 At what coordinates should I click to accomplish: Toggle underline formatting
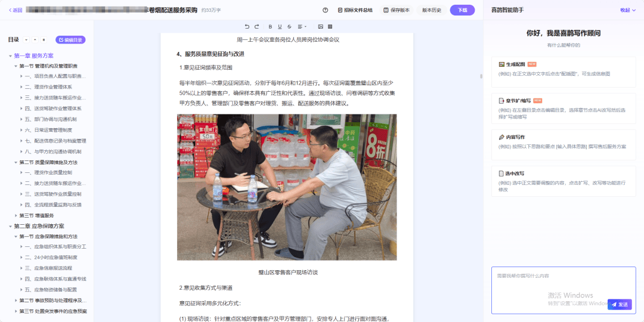tap(280, 27)
